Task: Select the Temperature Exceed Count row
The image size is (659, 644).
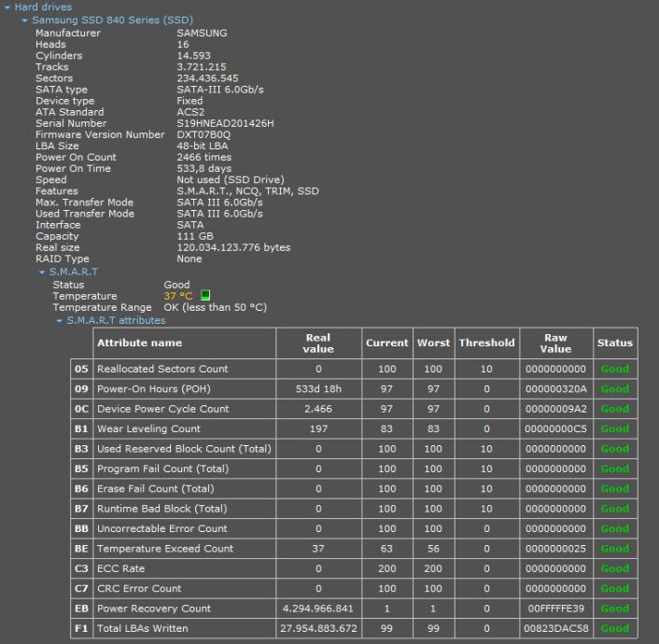Action: coord(165,549)
